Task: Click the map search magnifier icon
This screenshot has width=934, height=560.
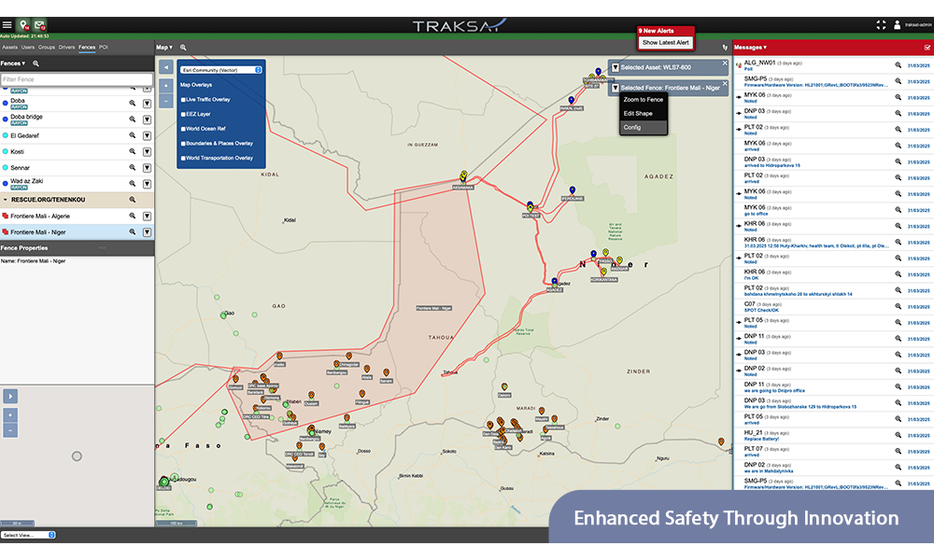Action: (x=184, y=47)
